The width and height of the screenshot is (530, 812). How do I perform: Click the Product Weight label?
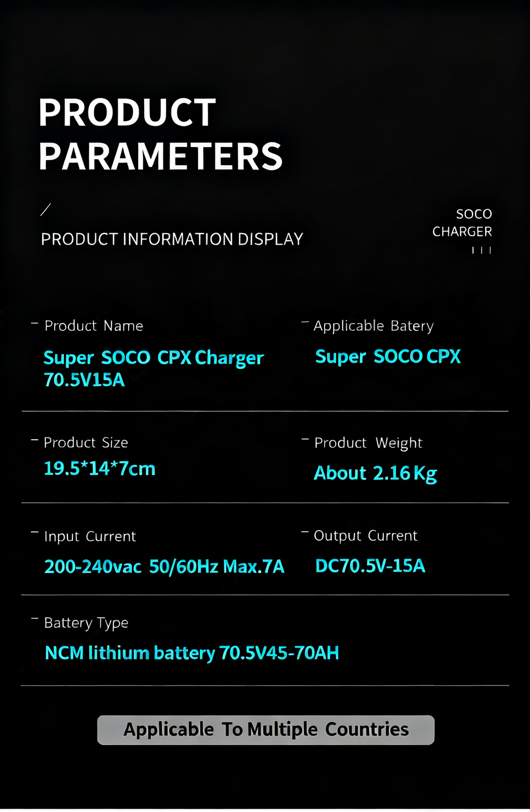pos(368,443)
